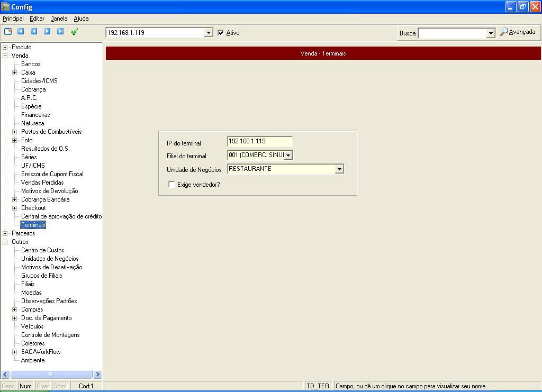
Task: Go to first record using navigation icon
Action: coord(20,32)
